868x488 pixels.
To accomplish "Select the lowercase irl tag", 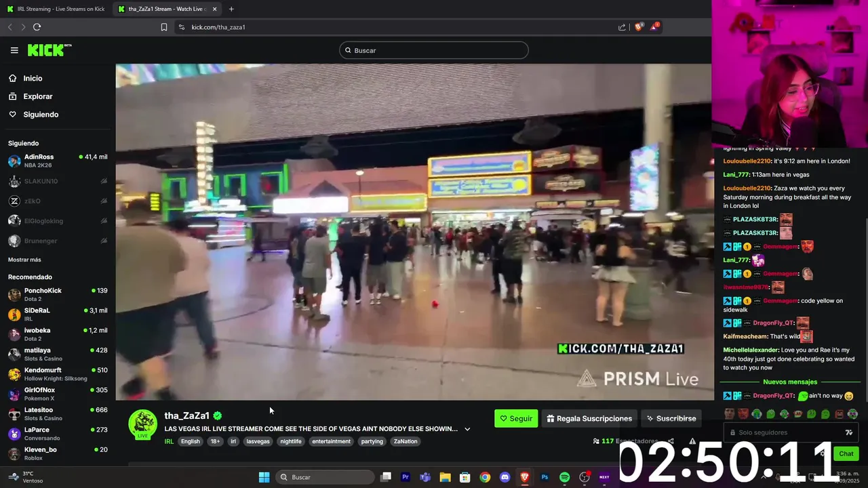I will (233, 441).
